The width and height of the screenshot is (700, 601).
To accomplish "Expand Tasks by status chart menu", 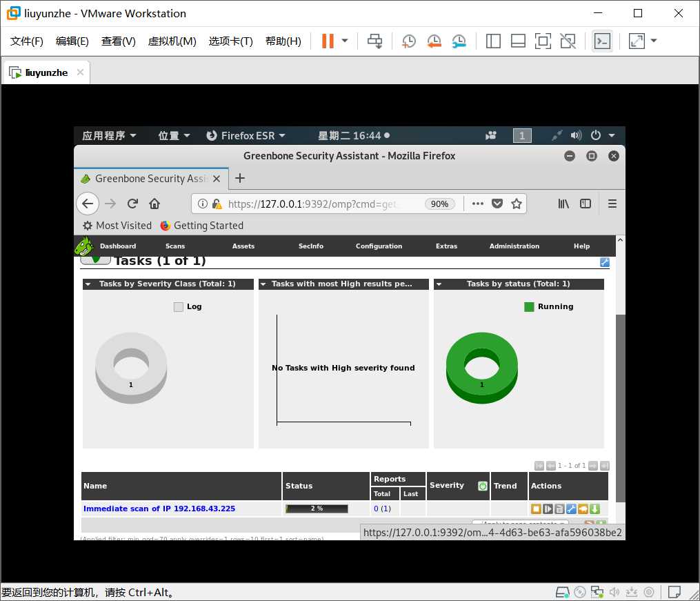I will click(x=439, y=284).
